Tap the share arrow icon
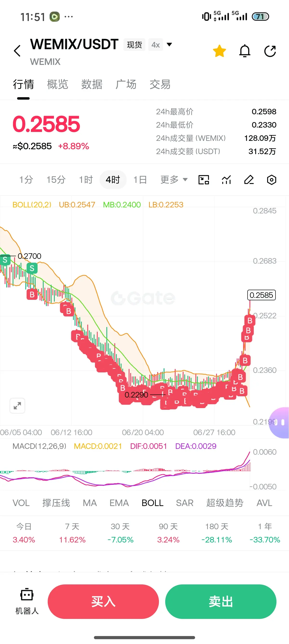This screenshot has height=644, width=289. pos(270,51)
